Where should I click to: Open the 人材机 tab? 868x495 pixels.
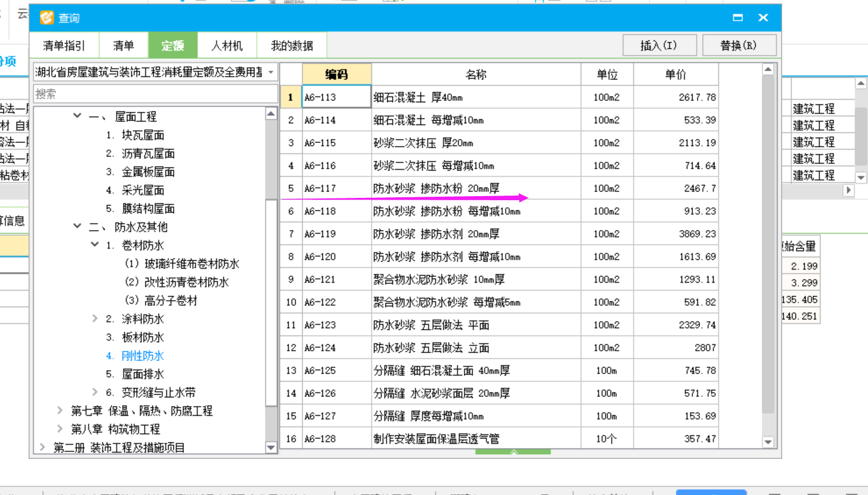click(x=227, y=46)
